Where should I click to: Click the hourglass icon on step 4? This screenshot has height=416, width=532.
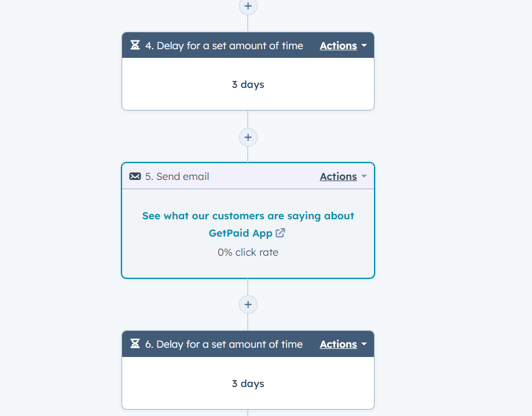[x=134, y=45]
